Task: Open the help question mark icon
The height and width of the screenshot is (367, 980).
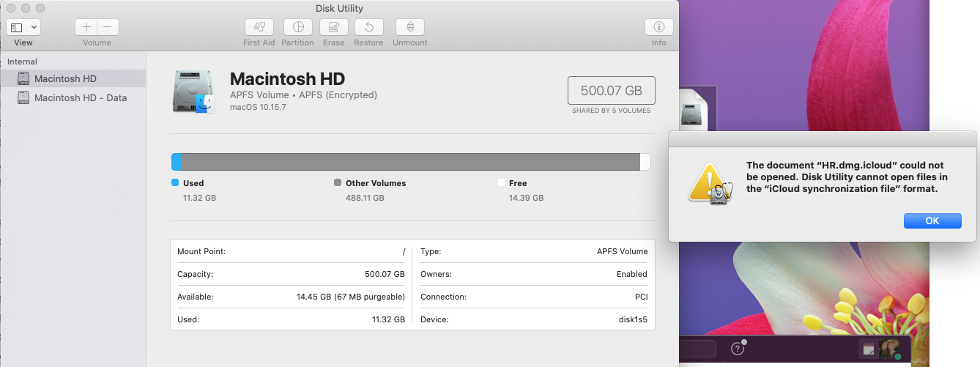Action: coord(738,350)
